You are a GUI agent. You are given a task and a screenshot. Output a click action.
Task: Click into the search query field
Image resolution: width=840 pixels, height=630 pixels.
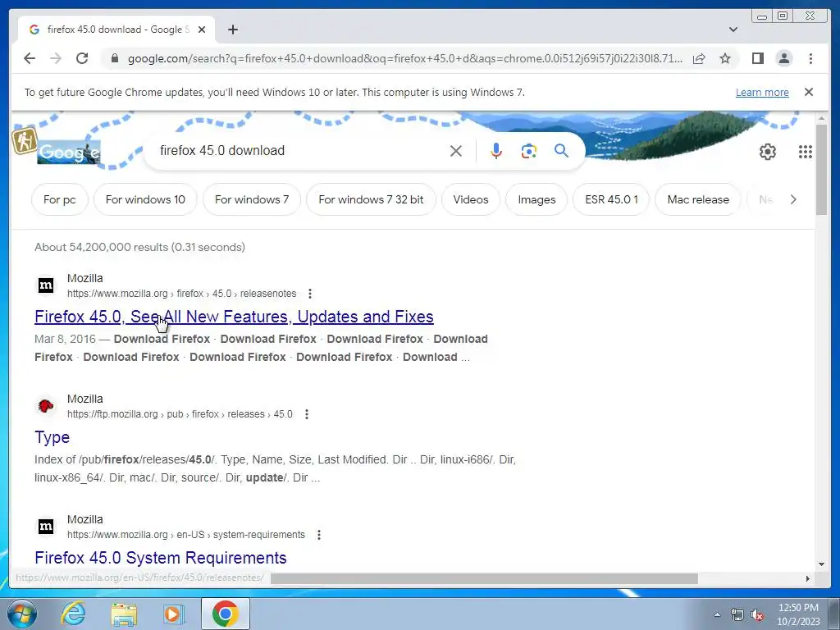click(x=300, y=151)
